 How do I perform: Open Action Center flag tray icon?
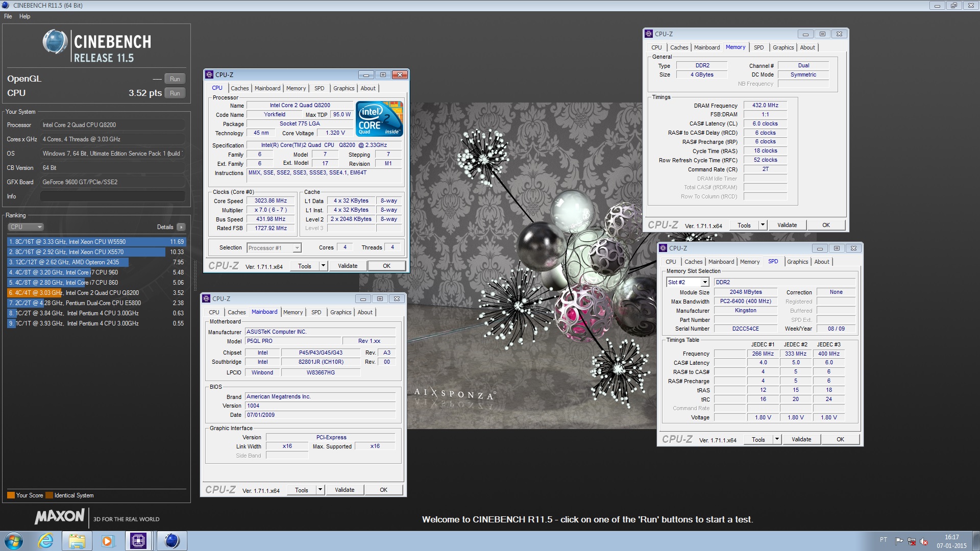click(x=899, y=541)
